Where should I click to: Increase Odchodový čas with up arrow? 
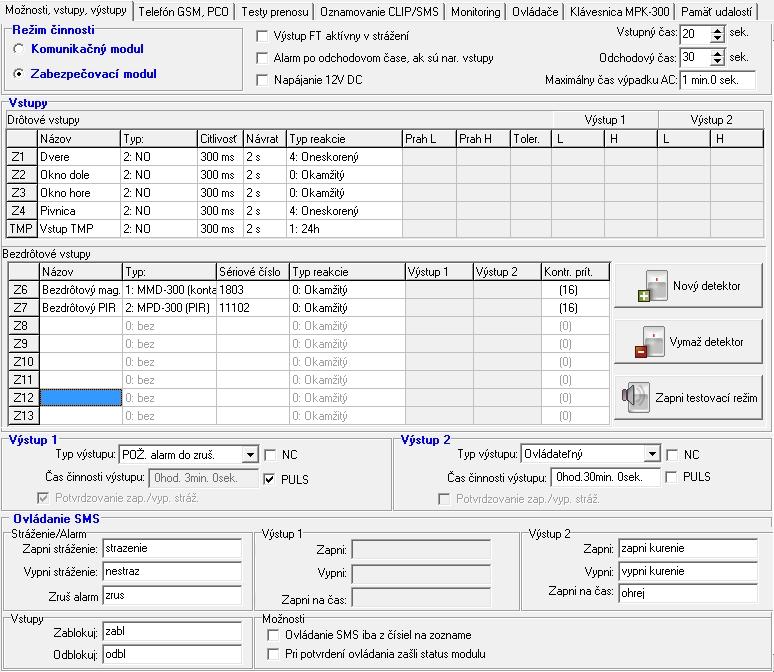718,53
